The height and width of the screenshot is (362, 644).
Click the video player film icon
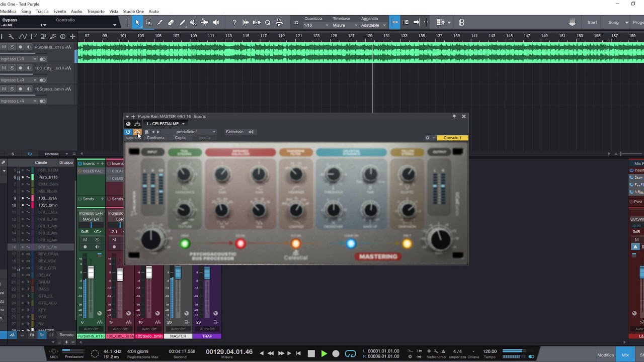point(462,22)
